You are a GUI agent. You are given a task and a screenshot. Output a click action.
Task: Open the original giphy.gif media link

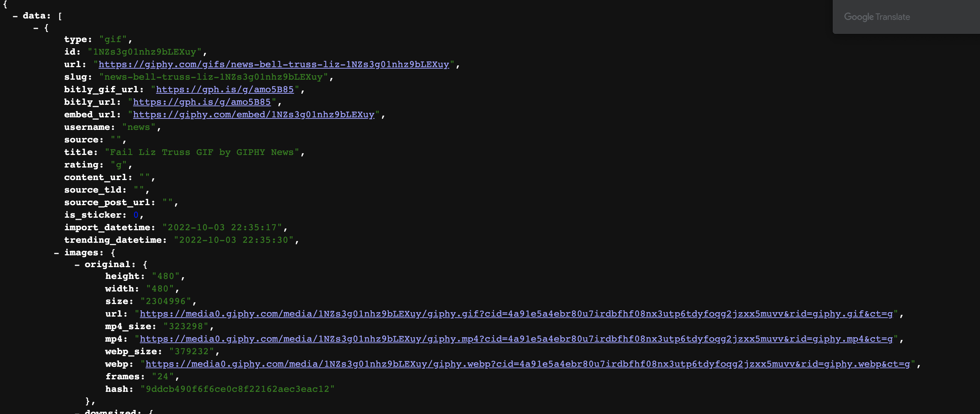pos(515,314)
